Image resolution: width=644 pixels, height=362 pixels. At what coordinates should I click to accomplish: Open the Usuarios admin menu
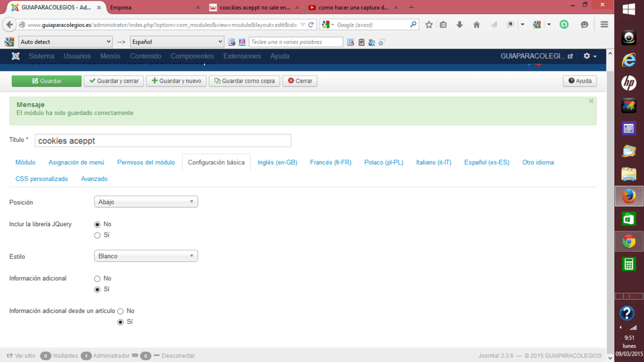(77, 56)
